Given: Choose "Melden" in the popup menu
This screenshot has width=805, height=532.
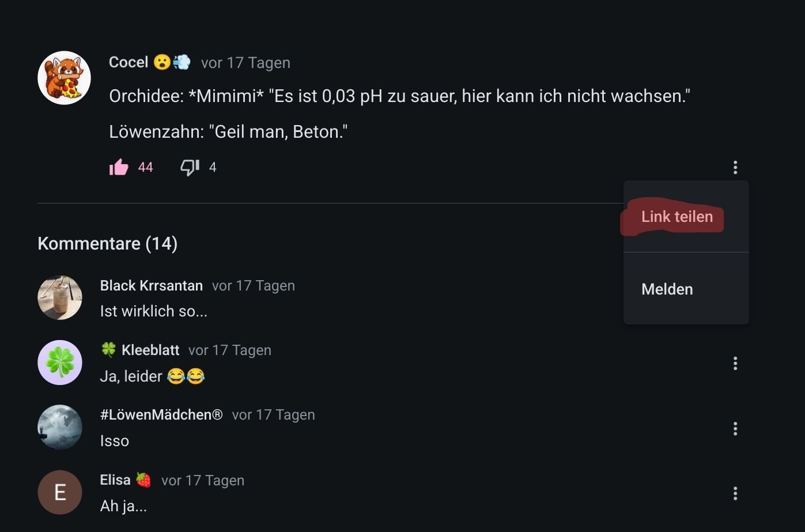Looking at the screenshot, I should coord(667,289).
